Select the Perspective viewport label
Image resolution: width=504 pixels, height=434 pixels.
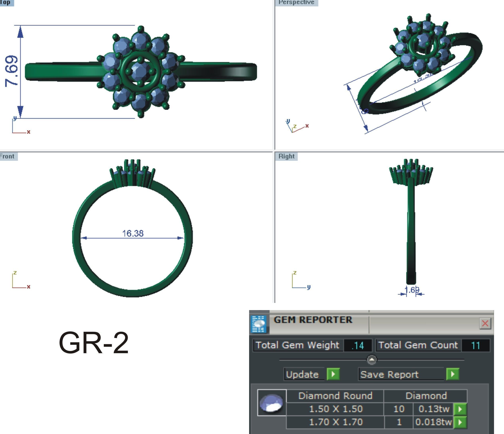point(296,3)
